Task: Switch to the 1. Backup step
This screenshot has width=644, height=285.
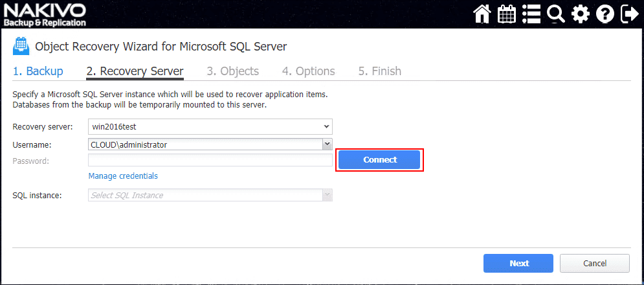Action: pyautogui.click(x=38, y=71)
